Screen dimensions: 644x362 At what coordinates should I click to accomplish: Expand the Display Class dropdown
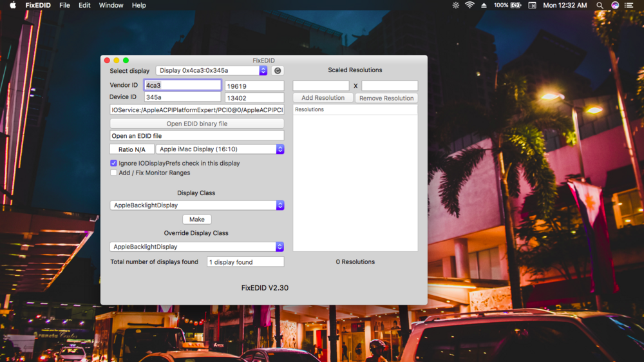point(196,205)
